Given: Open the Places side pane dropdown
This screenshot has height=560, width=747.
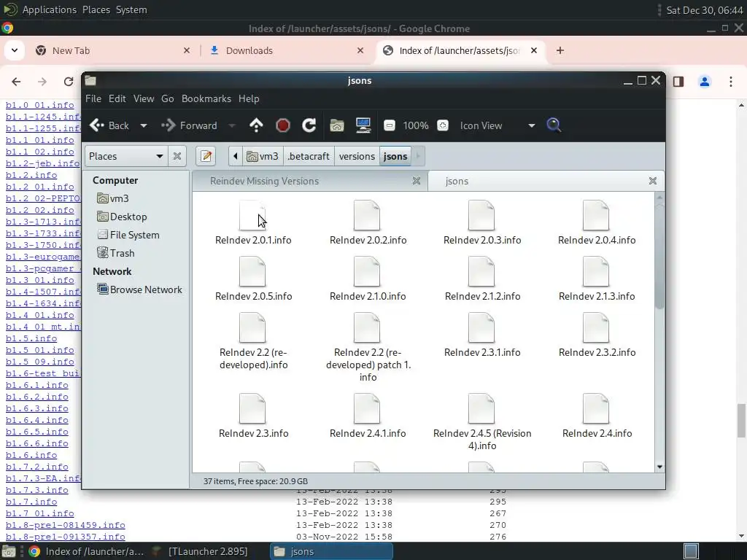Looking at the screenshot, I should point(125,156).
